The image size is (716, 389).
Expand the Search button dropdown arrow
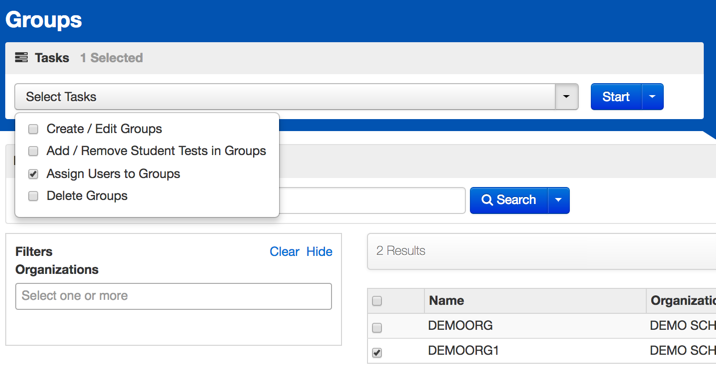point(558,200)
